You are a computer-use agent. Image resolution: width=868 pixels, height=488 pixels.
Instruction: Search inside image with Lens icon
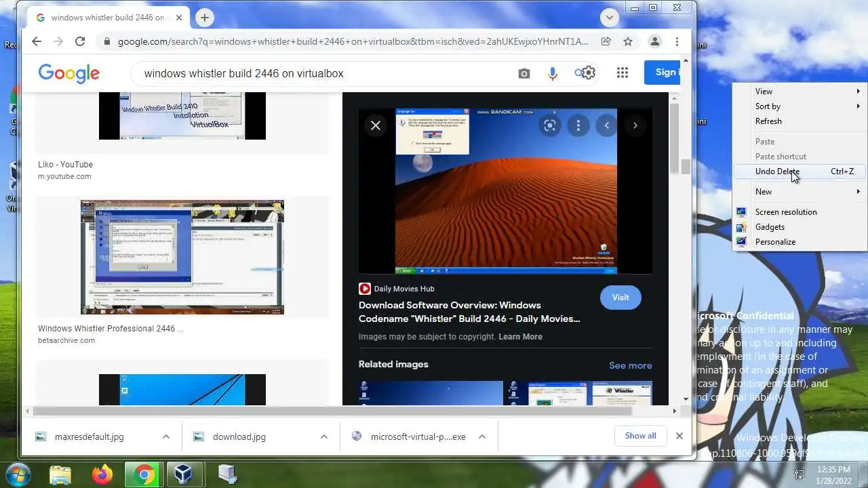(550, 125)
